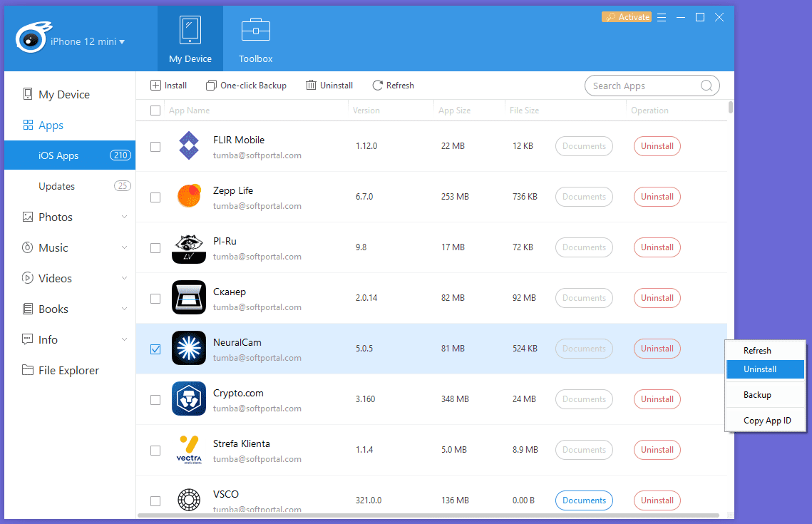The width and height of the screenshot is (812, 524).
Task: Click the horizontal scrollbar at bottom
Action: point(428,515)
